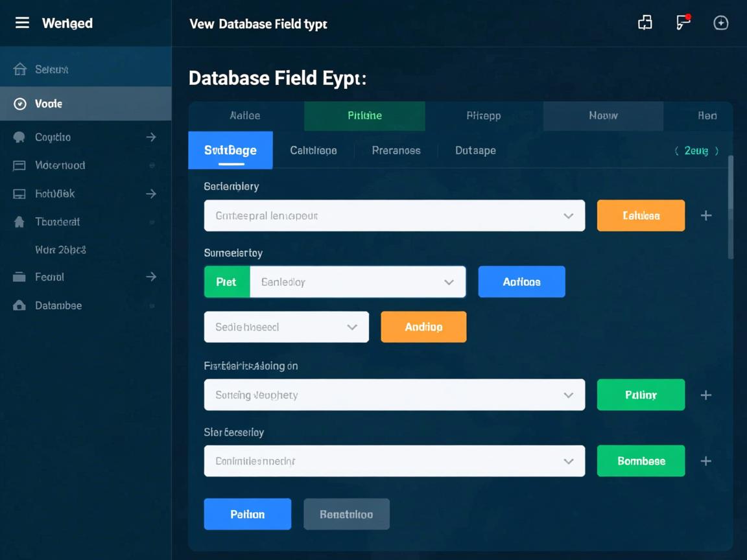The width and height of the screenshot is (747, 560).
Task: Click the circular plus icon in top bar
Action: coord(720,23)
